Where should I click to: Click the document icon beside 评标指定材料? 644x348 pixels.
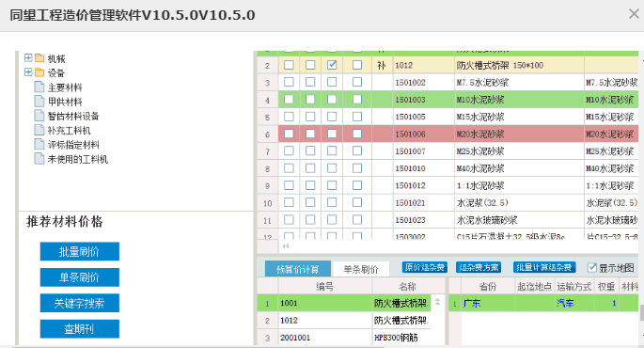pos(39,144)
